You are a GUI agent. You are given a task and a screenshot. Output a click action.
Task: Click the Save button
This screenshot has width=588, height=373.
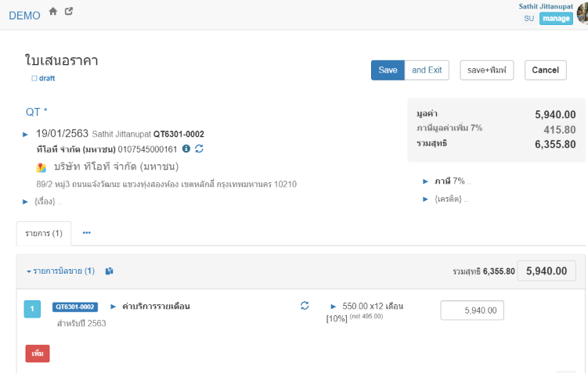click(388, 70)
